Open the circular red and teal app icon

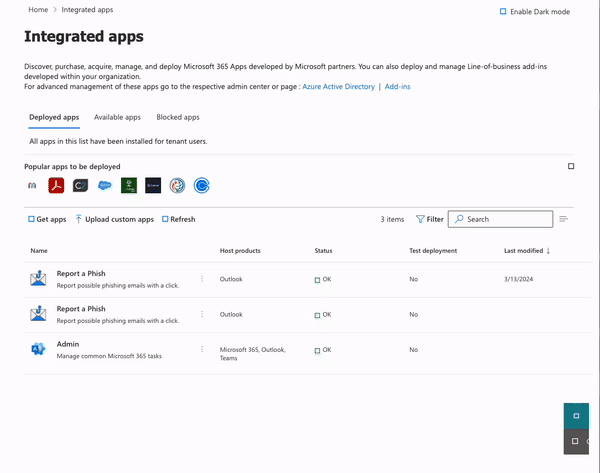point(177,186)
